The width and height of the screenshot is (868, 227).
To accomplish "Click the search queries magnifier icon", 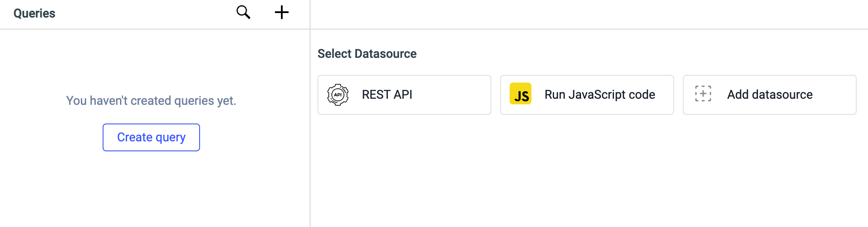I will click(243, 12).
